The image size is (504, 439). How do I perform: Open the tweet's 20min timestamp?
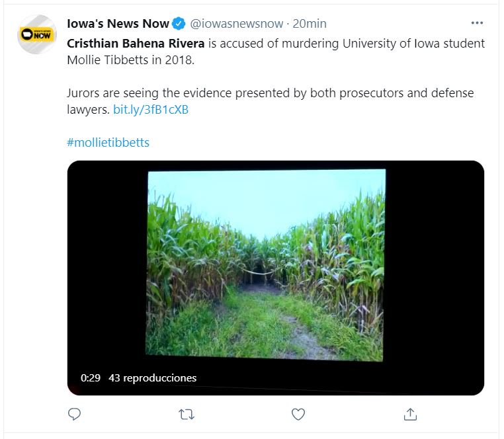coord(310,24)
